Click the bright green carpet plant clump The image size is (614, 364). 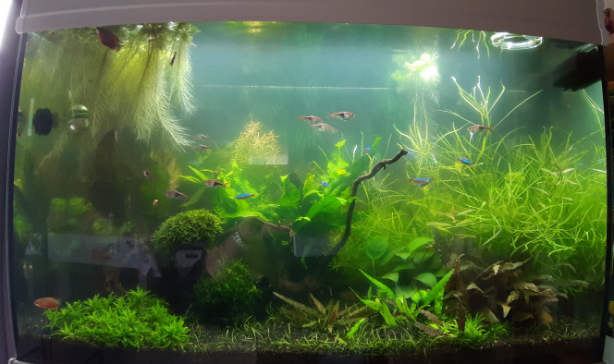(x=117, y=319)
